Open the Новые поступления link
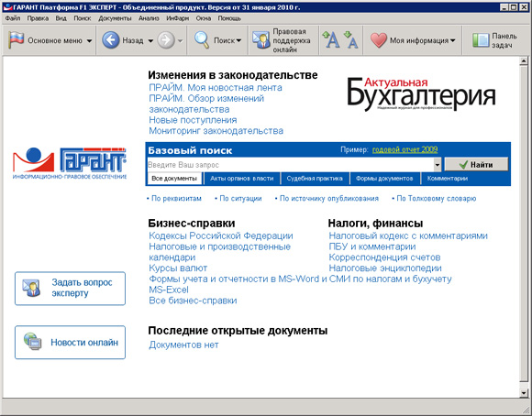532x416 pixels. tap(193, 120)
